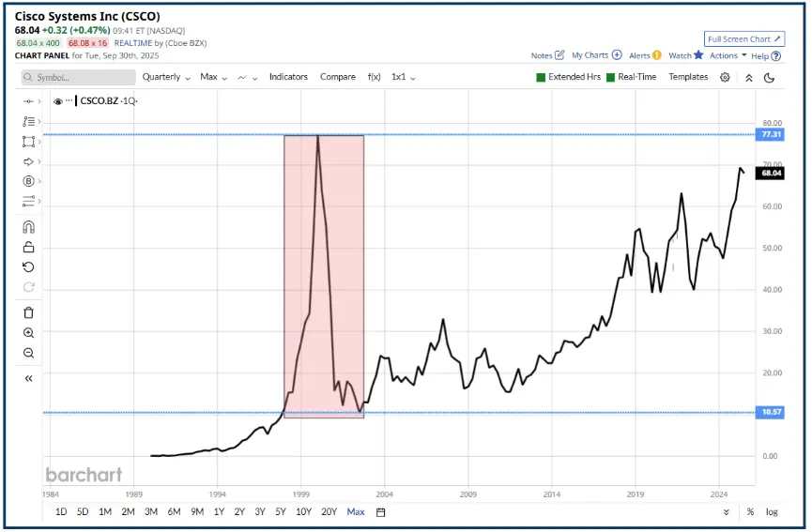This screenshot has height=532, width=812.
Task: Click the Symbol search field
Action: click(70, 78)
